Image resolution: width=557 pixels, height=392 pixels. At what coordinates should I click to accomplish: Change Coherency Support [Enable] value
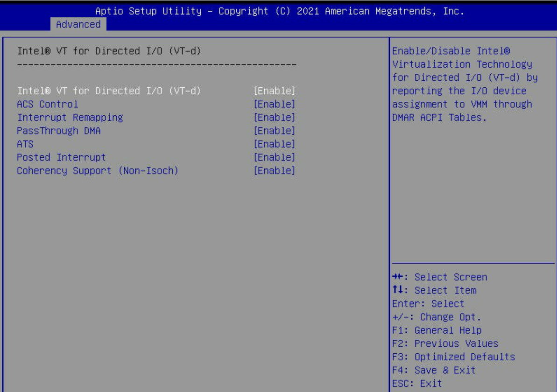[274, 171]
